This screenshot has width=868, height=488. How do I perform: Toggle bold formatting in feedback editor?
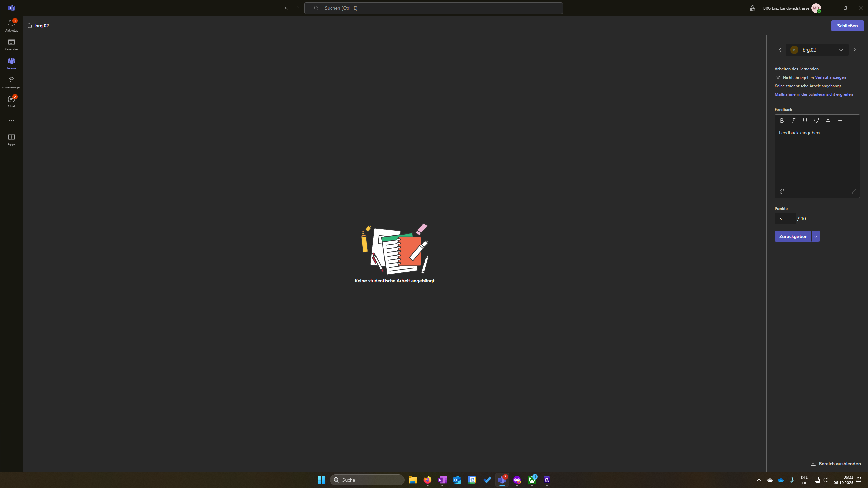click(782, 121)
